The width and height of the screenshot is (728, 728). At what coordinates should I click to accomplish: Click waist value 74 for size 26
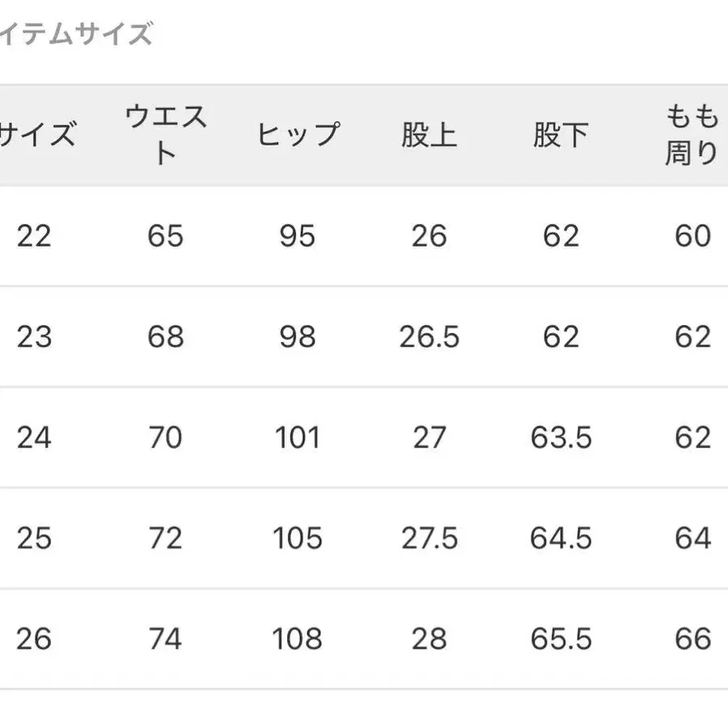[x=166, y=639]
